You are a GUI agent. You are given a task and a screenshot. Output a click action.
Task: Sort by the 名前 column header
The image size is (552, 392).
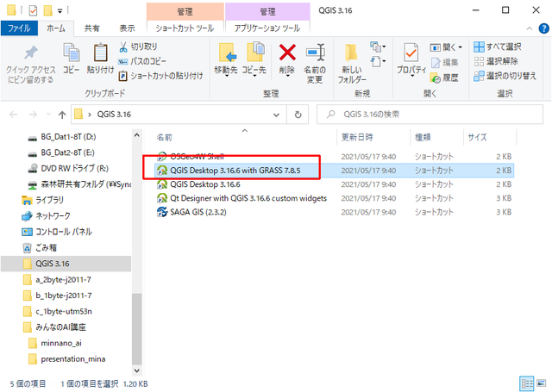[x=245, y=137]
